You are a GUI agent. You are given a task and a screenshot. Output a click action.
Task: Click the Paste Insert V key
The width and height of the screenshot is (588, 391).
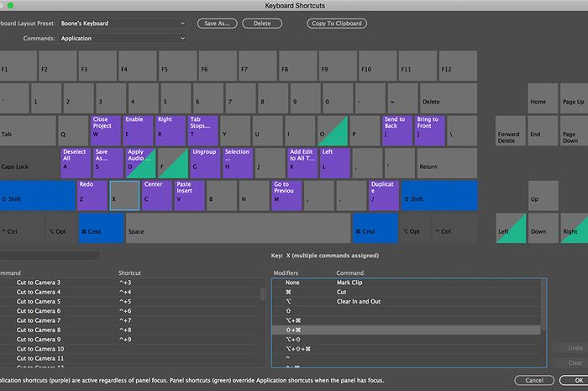coord(188,194)
